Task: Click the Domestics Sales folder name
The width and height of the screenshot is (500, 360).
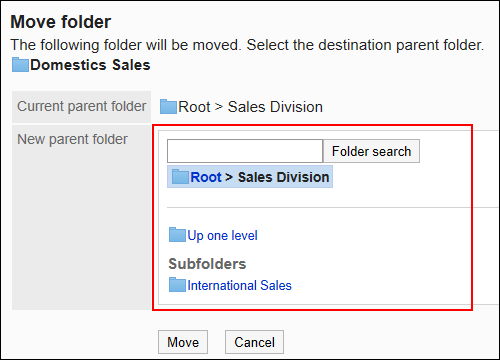Action: coord(90,65)
